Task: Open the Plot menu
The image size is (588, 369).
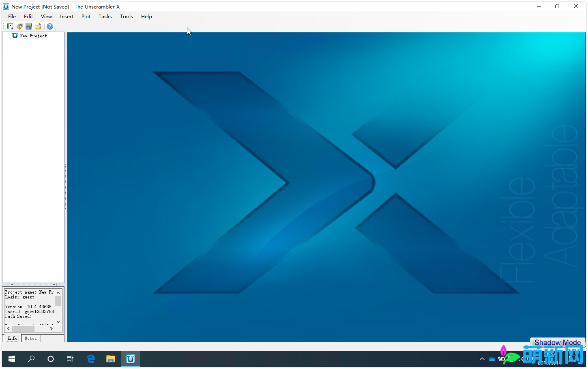Action: click(x=86, y=17)
